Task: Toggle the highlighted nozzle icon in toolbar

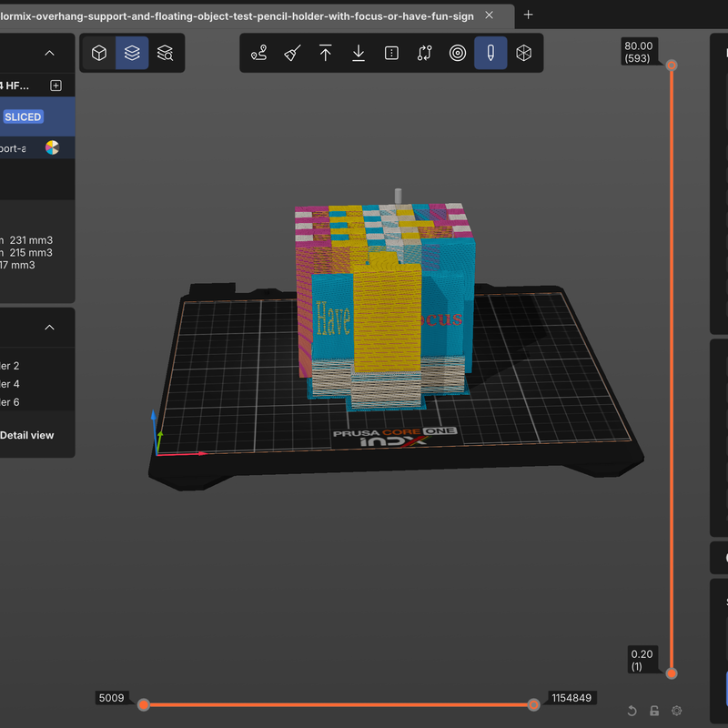Action: tap(490, 53)
